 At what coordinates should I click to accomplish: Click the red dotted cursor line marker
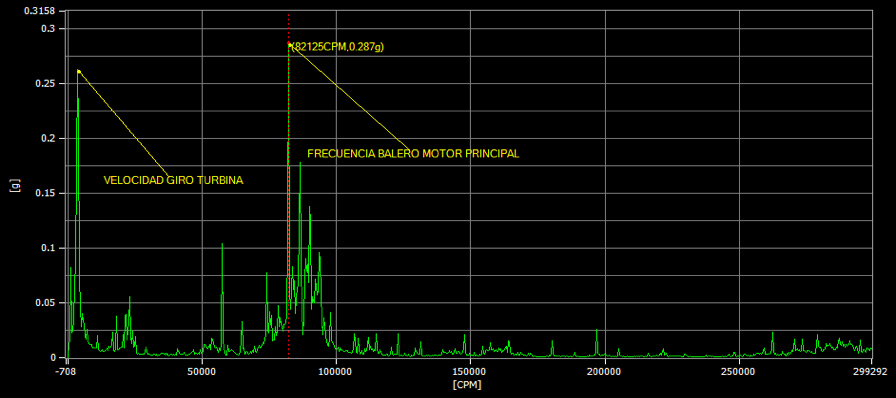289,185
